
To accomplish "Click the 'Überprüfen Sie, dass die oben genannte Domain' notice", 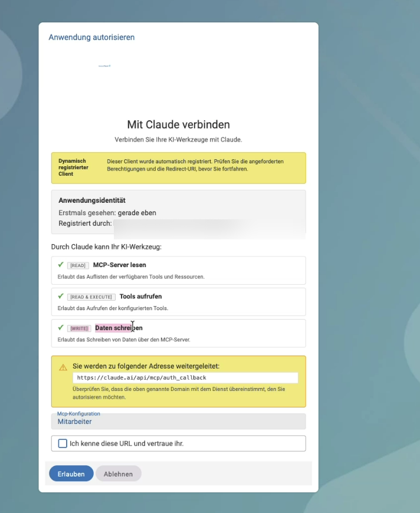I will coord(179,393).
